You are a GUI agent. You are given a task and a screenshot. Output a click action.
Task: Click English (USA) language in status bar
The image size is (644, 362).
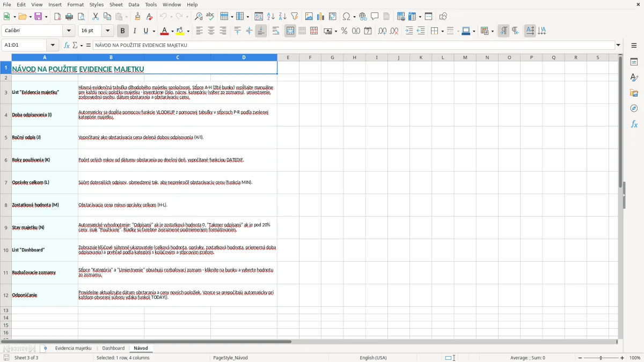(373, 358)
